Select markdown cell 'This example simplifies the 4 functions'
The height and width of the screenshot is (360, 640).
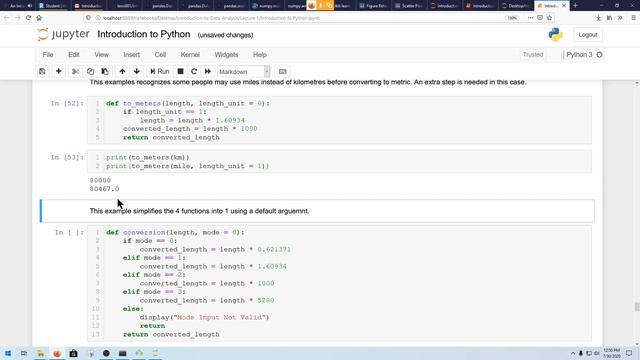(318, 211)
